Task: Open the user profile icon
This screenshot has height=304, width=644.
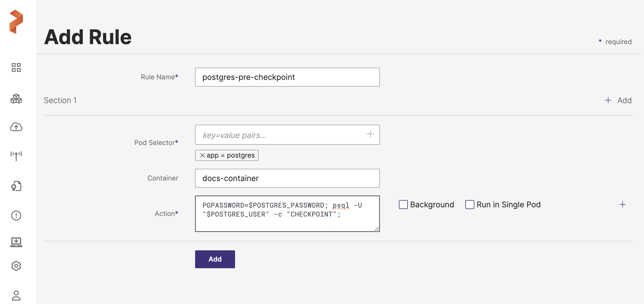Action: click(x=16, y=295)
